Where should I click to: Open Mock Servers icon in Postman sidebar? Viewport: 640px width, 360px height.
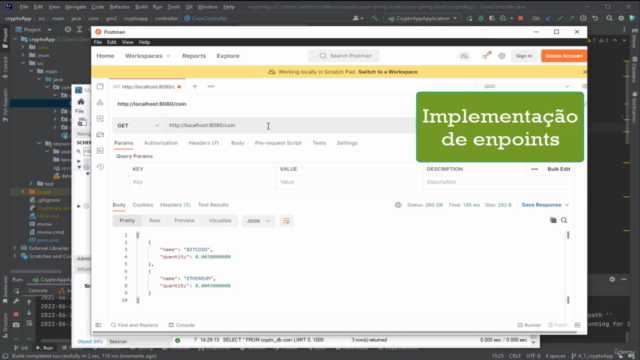tap(100, 135)
